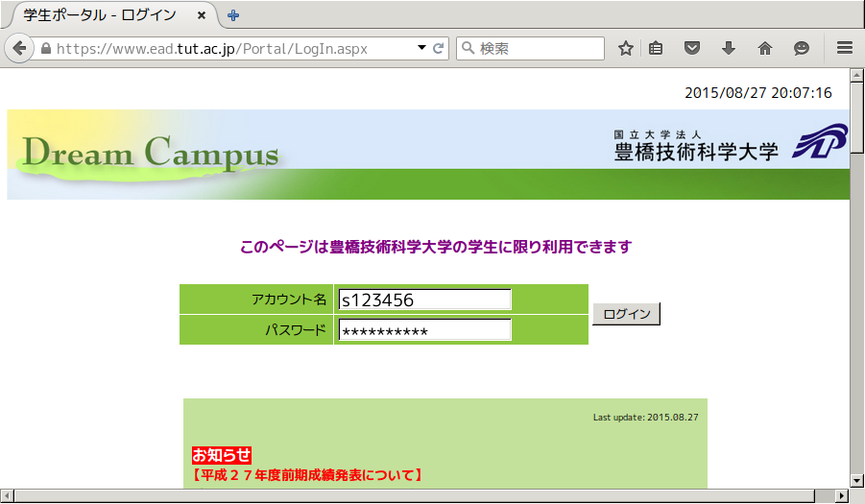Go to the home page icon
The image size is (865, 504).
(x=764, y=49)
